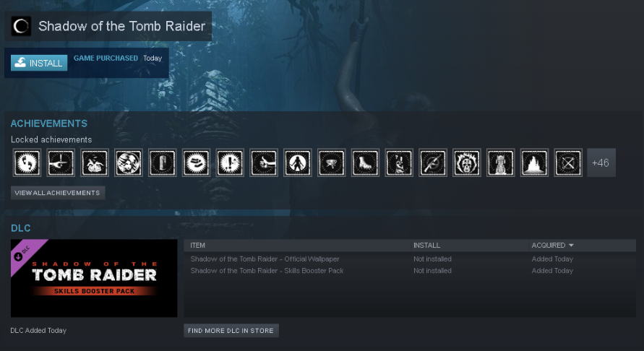Click View All Achievements button
Image resolution: width=644 pixels, height=351 pixels.
(58, 193)
